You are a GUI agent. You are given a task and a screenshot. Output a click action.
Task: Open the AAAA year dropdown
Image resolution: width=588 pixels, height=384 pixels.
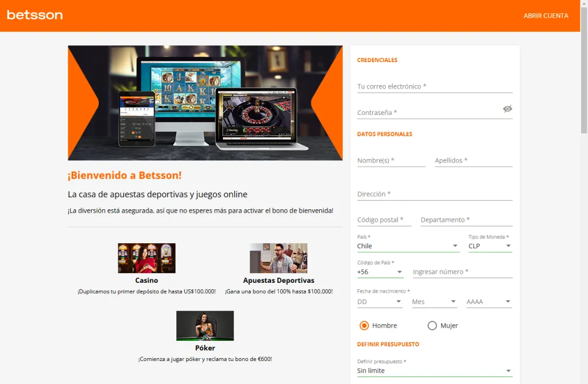489,301
